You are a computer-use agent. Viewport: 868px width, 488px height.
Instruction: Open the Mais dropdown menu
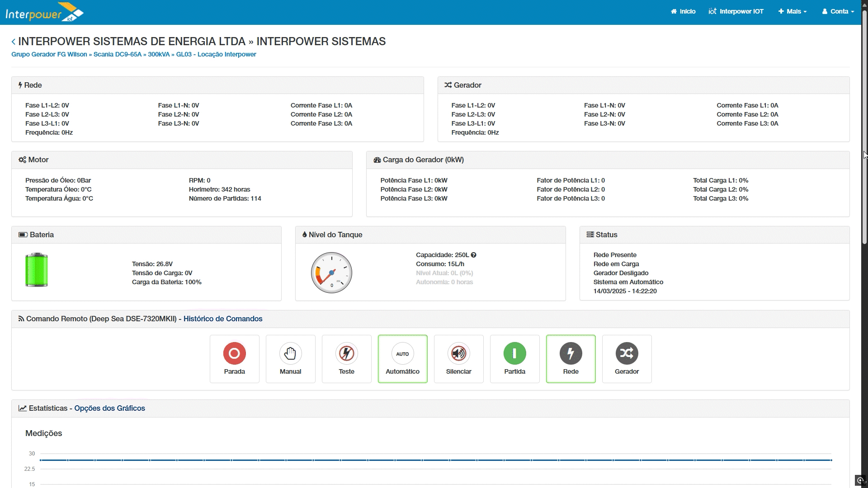[792, 11]
